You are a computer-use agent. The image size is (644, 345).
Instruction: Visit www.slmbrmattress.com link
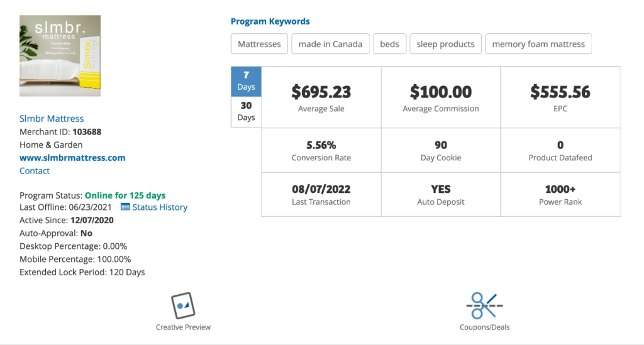coord(72,158)
